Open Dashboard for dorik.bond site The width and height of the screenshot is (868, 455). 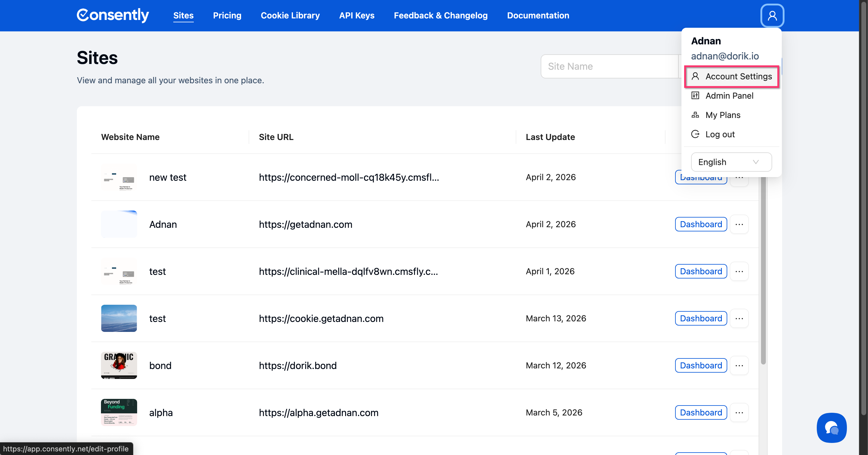700,365
